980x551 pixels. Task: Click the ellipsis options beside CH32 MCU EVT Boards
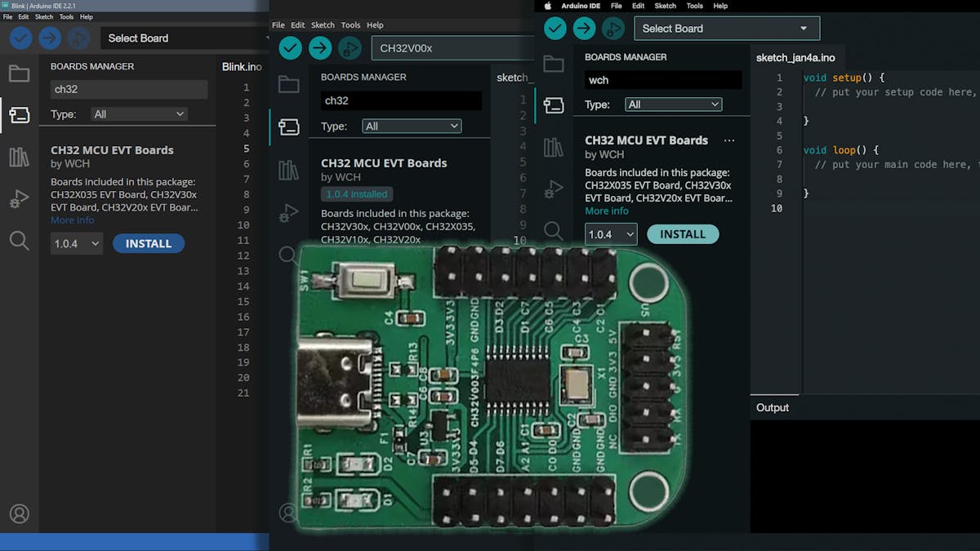[x=729, y=140]
